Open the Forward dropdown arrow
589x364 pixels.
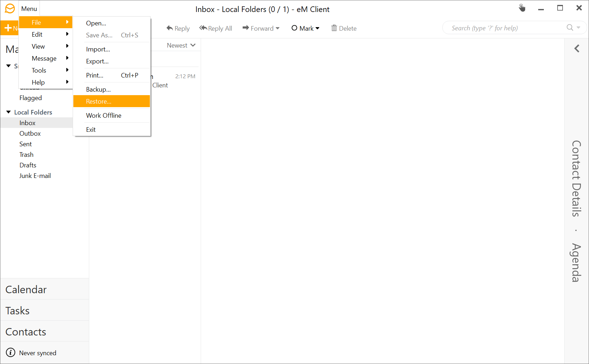point(278,28)
